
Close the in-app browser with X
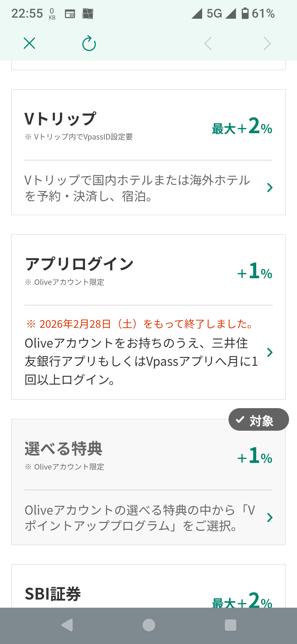point(29,43)
